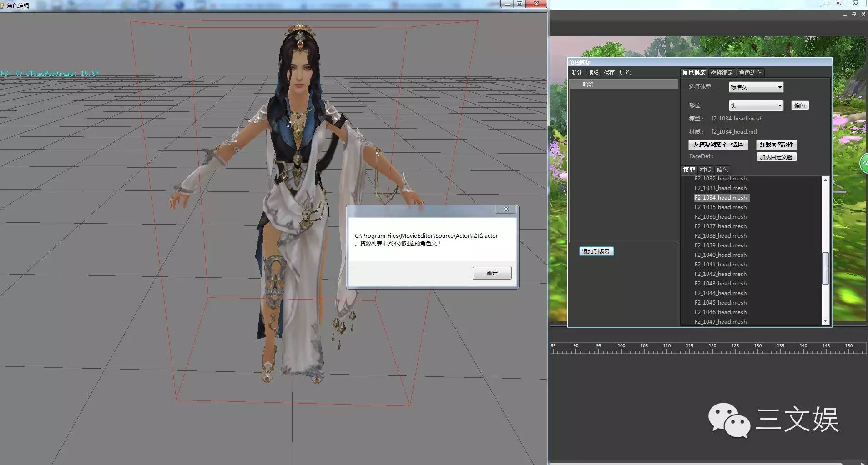Click 确定 in the error dialog
This screenshot has height=465, width=868.
pyautogui.click(x=492, y=273)
